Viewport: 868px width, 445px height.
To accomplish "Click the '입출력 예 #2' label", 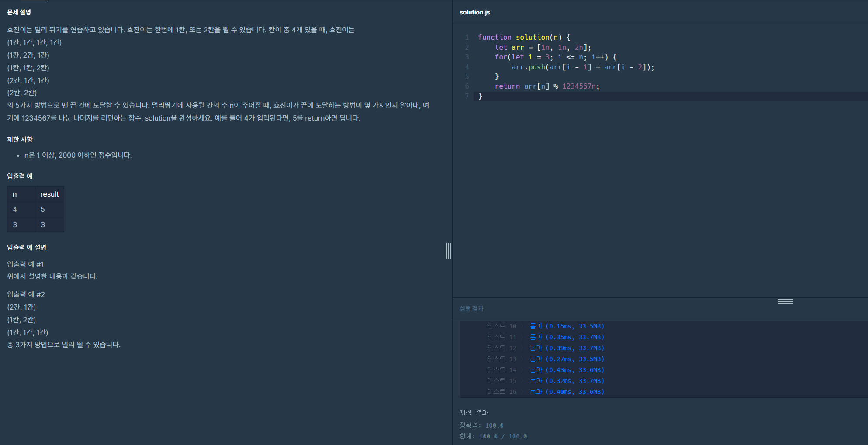I will click(26, 294).
